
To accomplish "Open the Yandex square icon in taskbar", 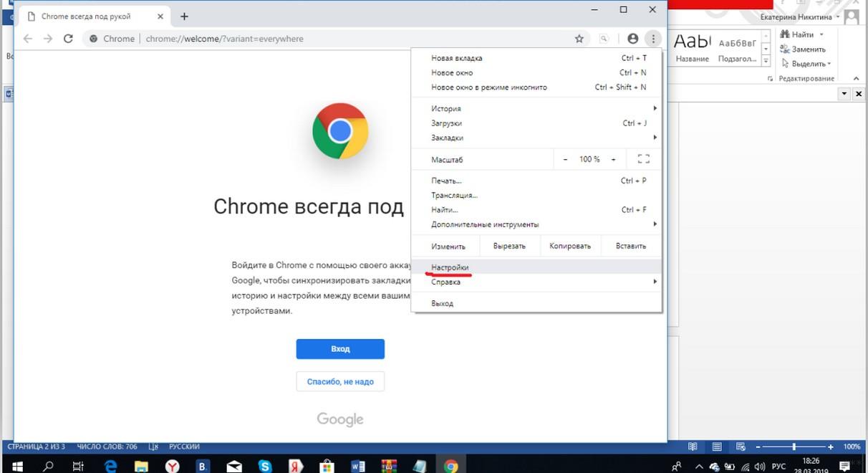I will [296, 466].
